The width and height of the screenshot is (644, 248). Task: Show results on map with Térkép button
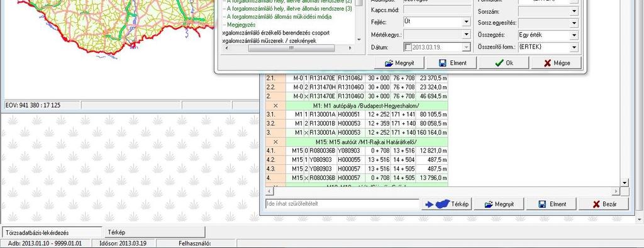447,204
